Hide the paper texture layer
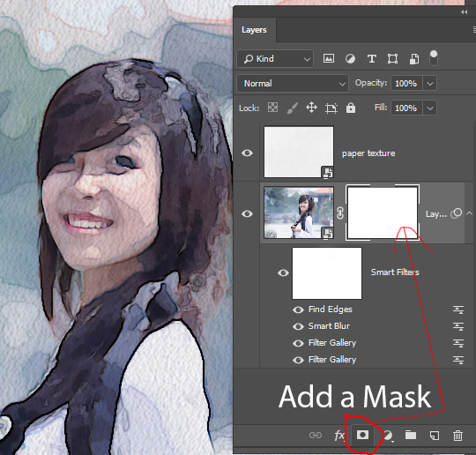 click(247, 153)
